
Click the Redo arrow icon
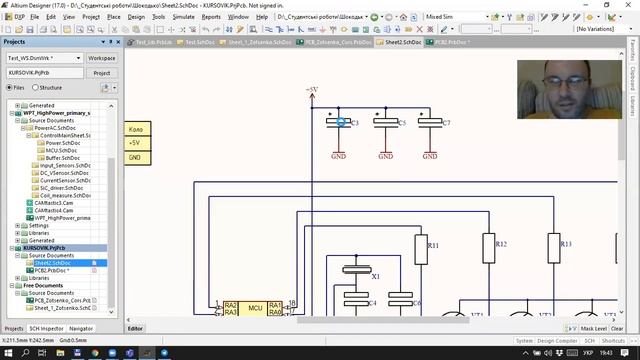point(216,30)
